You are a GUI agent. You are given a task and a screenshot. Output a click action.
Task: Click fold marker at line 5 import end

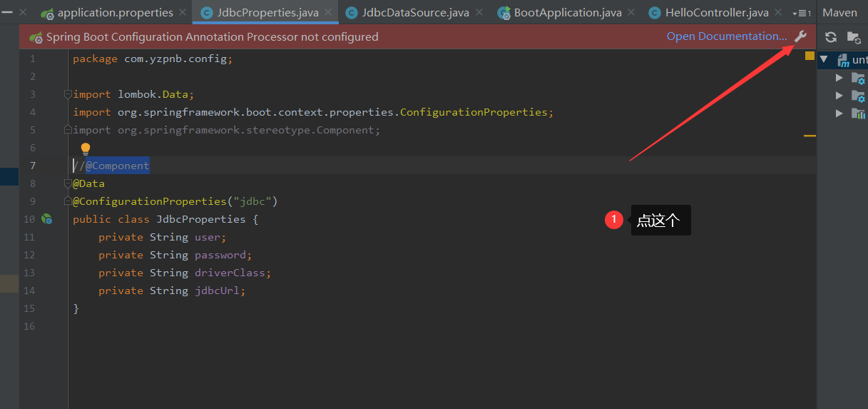(68, 130)
